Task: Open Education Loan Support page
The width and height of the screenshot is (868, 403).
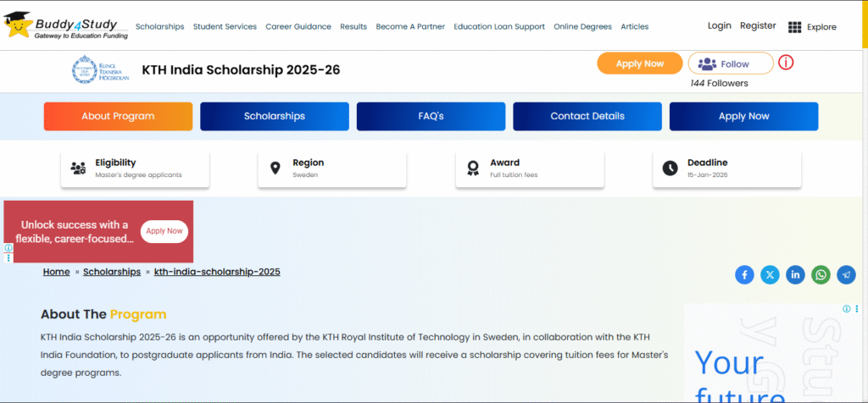Action: [x=499, y=26]
